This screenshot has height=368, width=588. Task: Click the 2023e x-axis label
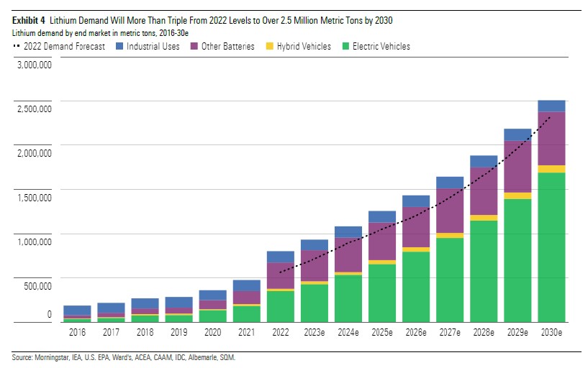315,334
